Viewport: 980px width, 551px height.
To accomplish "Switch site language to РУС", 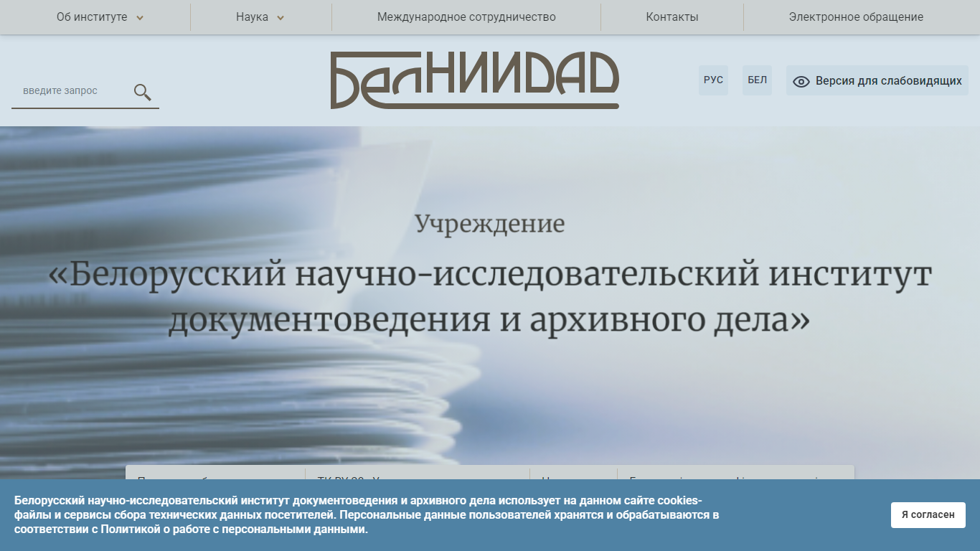I will pyautogui.click(x=713, y=80).
